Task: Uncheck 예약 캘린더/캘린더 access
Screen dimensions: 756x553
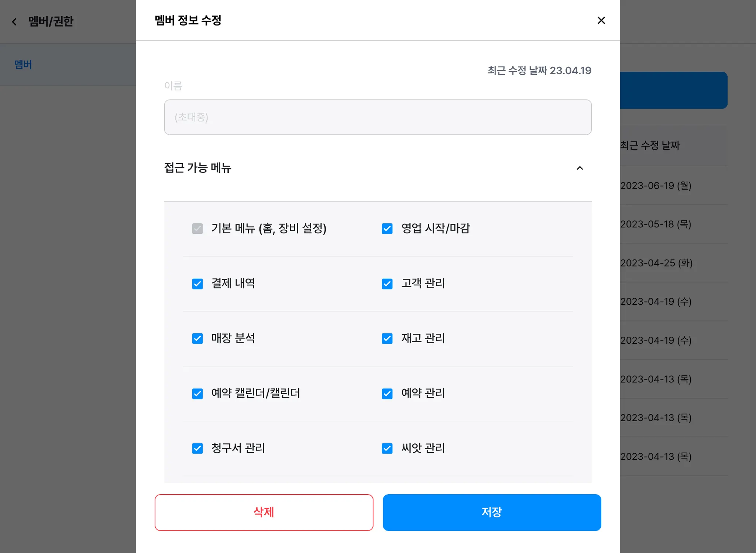Action: tap(197, 394)
